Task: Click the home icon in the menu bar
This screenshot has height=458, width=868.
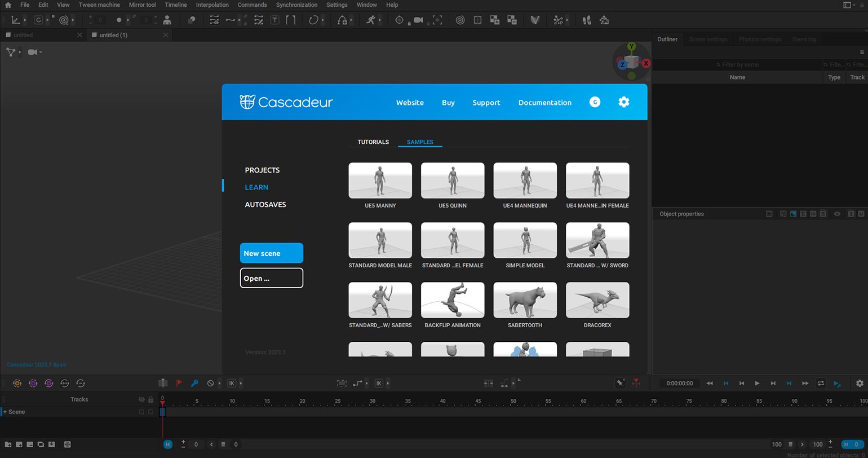Action: [8, 5]
